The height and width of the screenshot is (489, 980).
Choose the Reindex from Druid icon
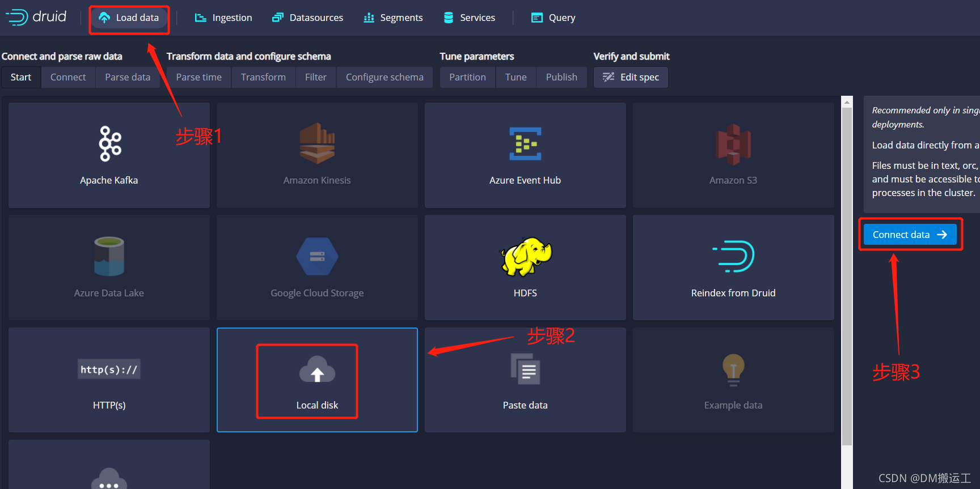pos(733,256)
